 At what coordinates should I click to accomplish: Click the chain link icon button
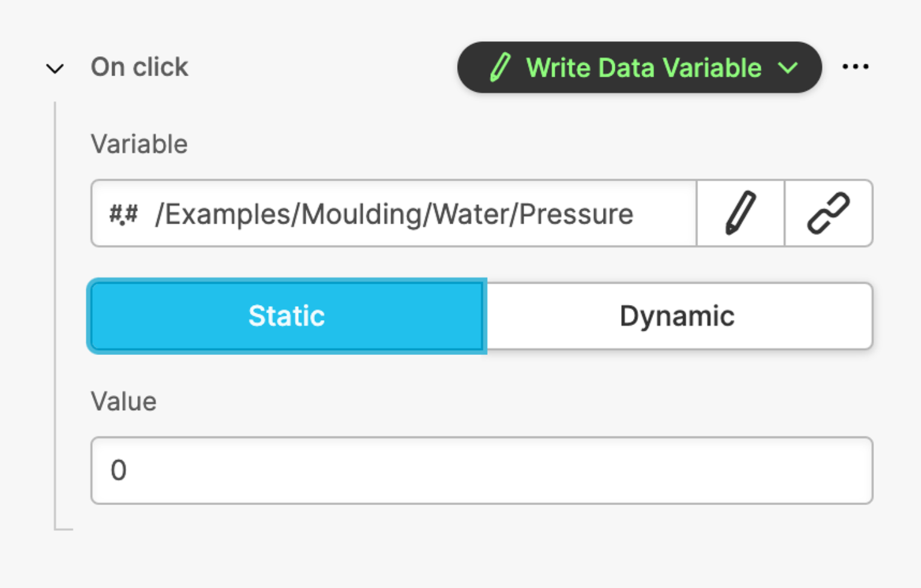(829, 213)
